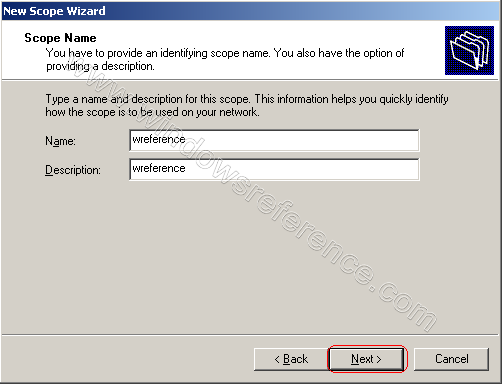Click the word 'Wizard' in the title bar
The width and height of the screenshot is (502, 384).
click(86, 11)
